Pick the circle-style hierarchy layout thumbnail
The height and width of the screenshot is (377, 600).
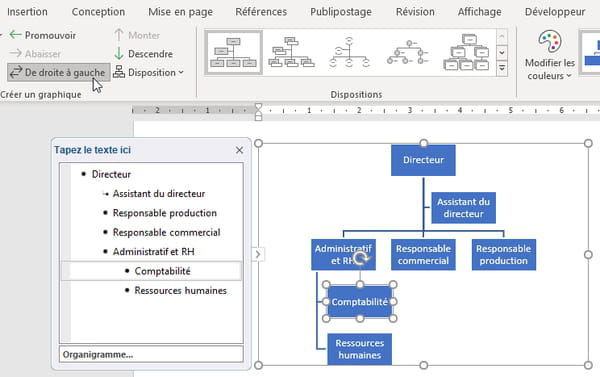pyautogui.click(x=408, y=52)
